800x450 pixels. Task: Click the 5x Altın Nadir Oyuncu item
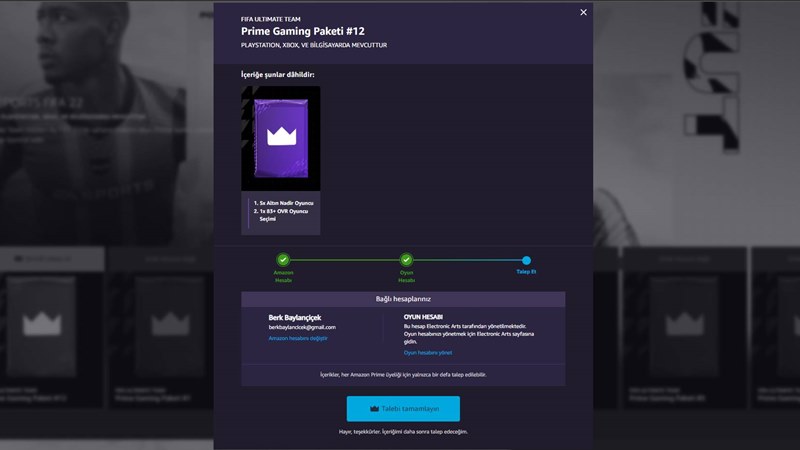(284, 203)
